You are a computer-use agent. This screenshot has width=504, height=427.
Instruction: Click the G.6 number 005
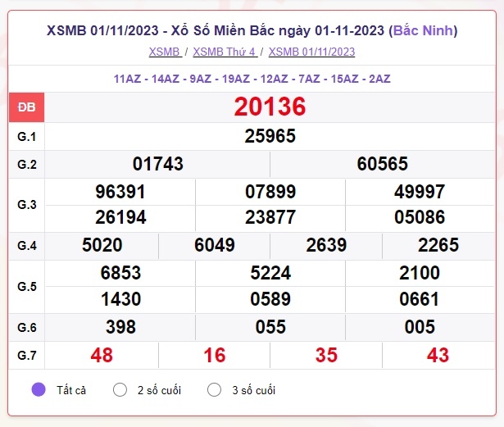coord(420,327)
